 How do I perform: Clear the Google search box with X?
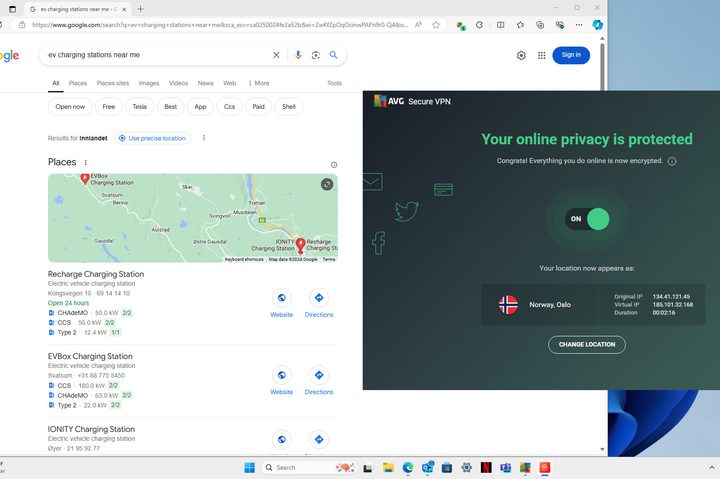(276, 55)
